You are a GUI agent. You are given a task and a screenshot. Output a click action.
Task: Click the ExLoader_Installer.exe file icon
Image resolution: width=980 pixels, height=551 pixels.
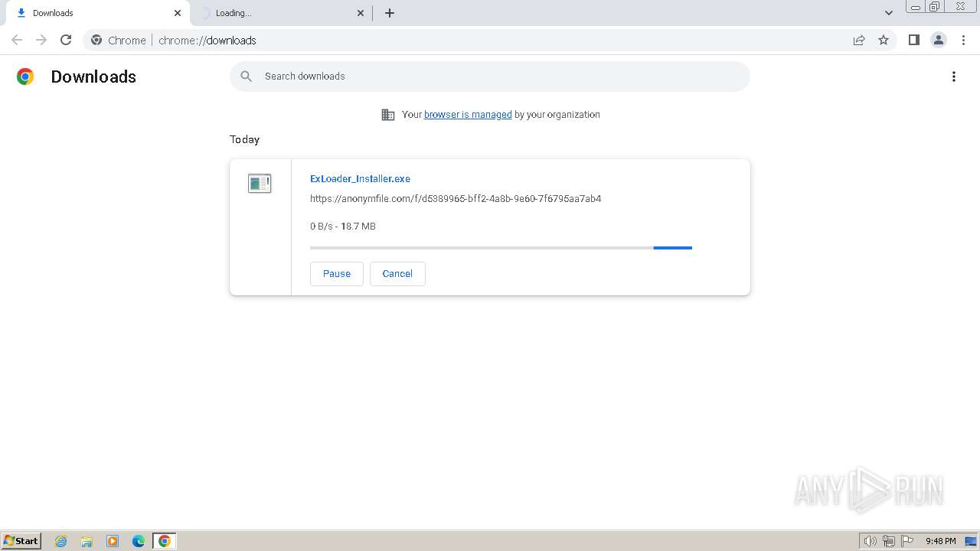click(260, 184)
